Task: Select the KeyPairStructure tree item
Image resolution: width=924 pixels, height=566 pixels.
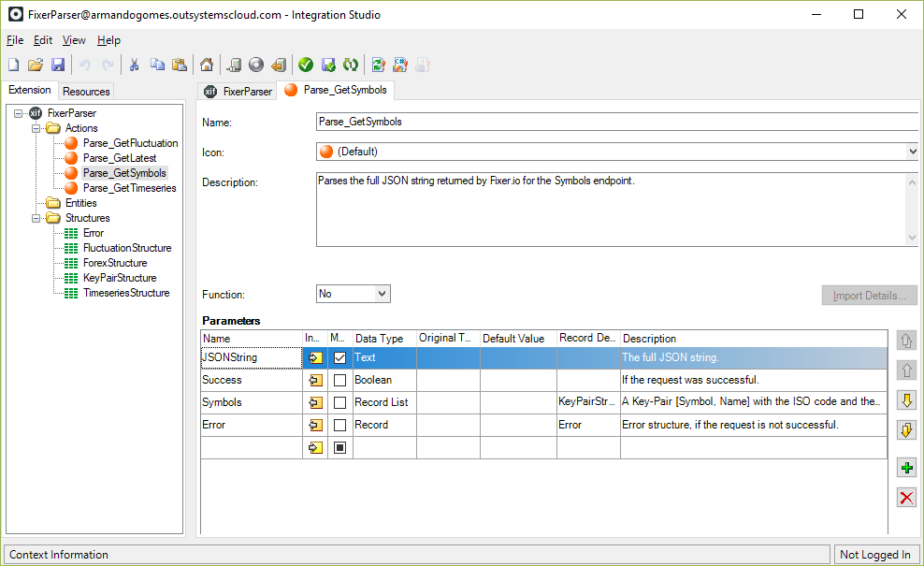Action: click(120, 278)
